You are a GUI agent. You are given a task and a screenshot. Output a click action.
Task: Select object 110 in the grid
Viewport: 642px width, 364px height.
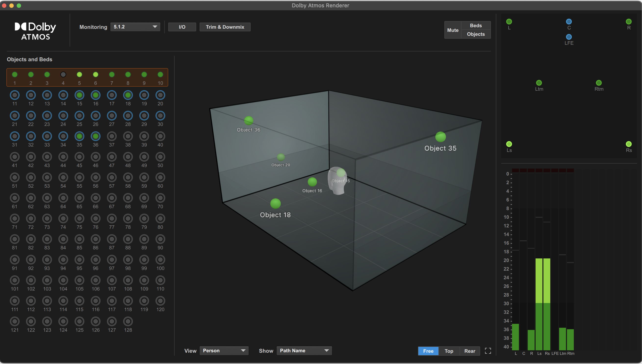(x=160, y=280)
